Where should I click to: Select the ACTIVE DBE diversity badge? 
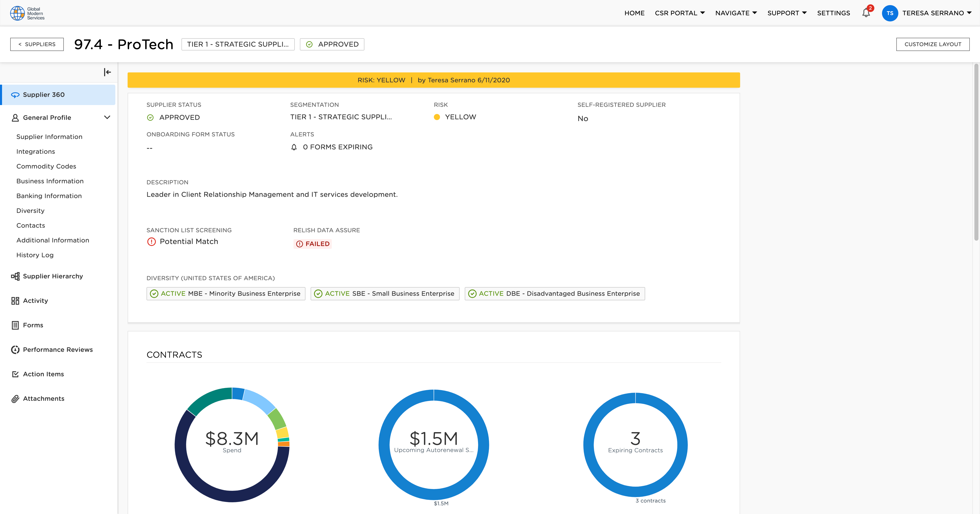click(x=554, y=293)
